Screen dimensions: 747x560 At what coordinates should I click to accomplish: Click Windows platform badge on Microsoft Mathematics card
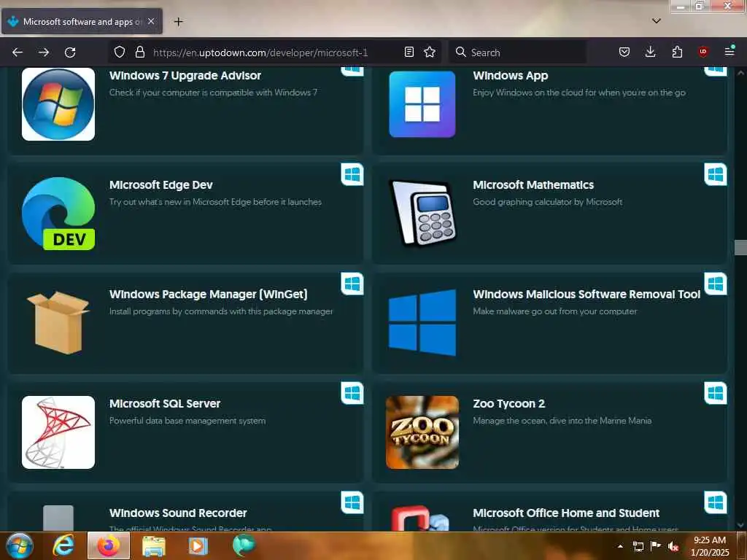pyautogui.click(x=716, y=174)
